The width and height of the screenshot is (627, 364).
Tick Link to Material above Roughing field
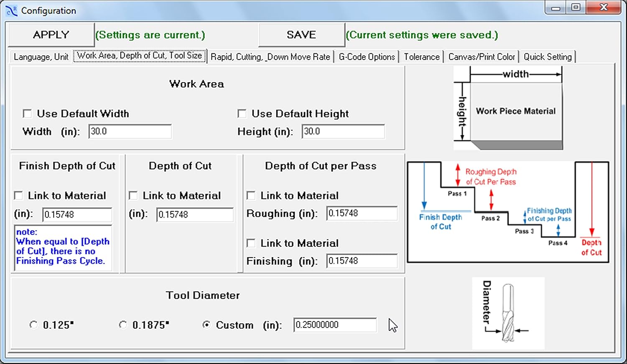(251, 195)
